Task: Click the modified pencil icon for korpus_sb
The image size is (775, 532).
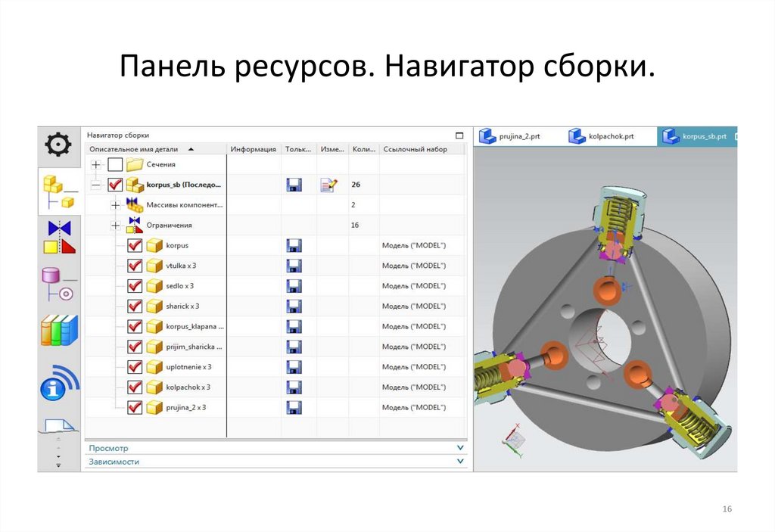Action: 328,185
